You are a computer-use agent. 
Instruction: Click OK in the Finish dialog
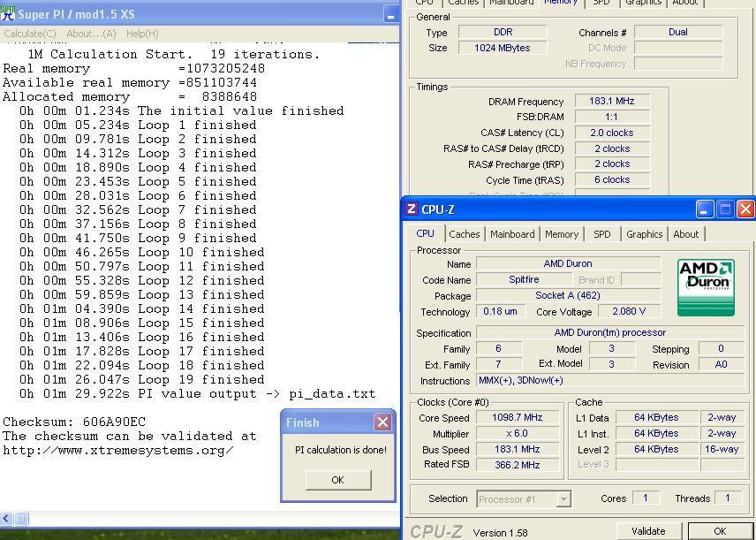pos(338,480)
